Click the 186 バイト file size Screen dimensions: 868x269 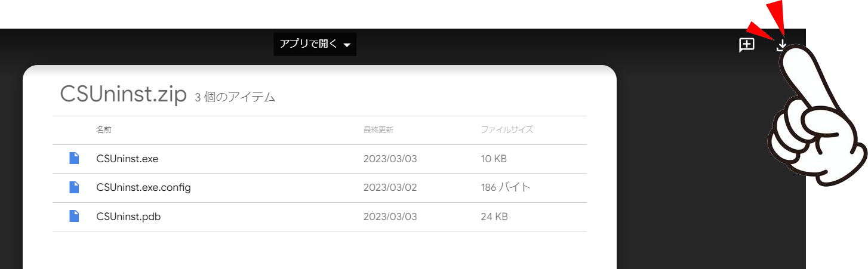pos(505,187)
